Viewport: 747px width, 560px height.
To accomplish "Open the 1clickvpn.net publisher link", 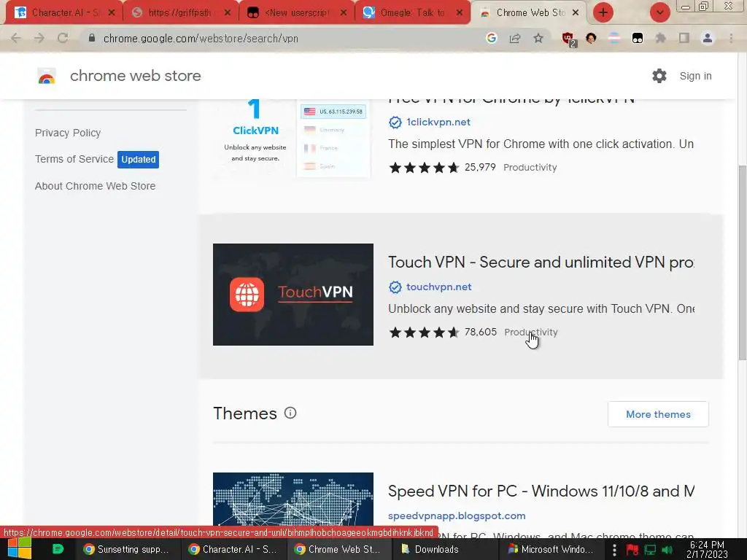I will 438,122.
